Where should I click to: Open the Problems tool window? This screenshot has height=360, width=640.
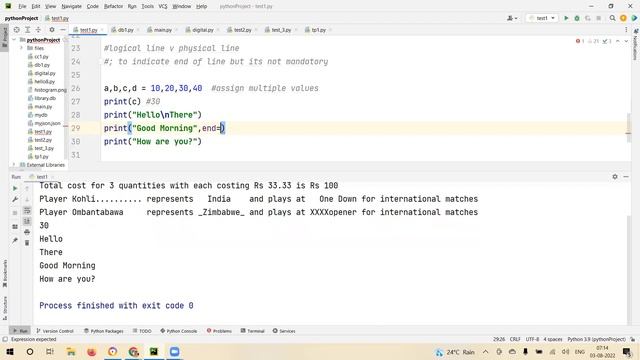coord(219,331)
